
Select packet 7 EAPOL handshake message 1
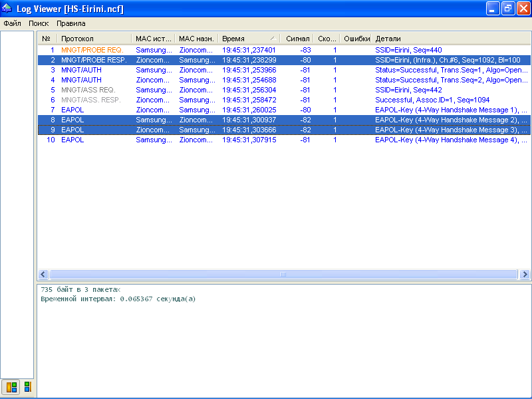73,110
